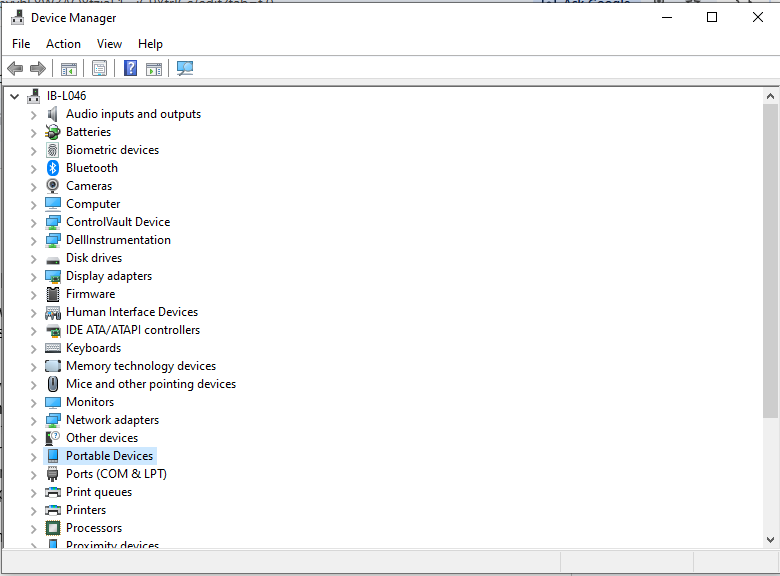
Task: Click the Keyboards category icon
Action: pyautogui.click(x=53, y=348)
